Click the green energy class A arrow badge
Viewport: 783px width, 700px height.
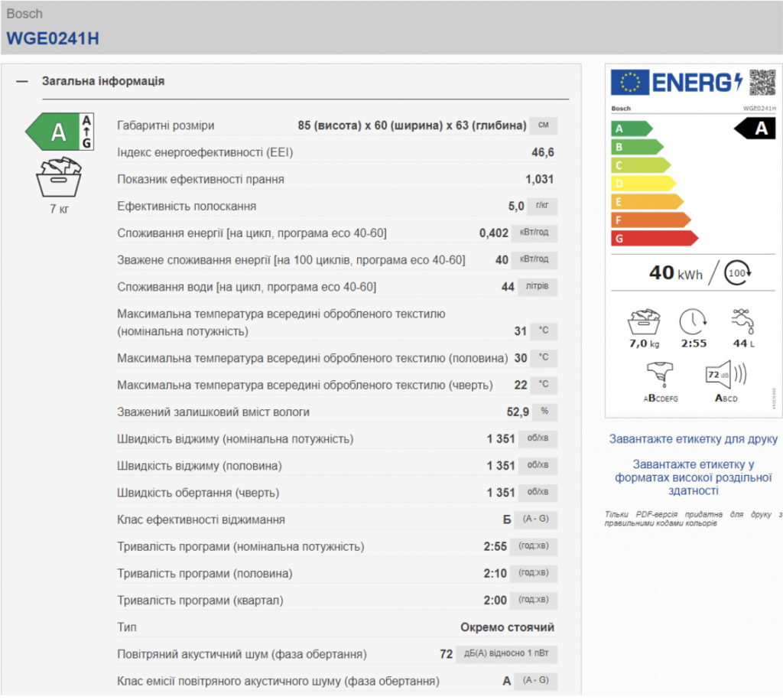60,133
